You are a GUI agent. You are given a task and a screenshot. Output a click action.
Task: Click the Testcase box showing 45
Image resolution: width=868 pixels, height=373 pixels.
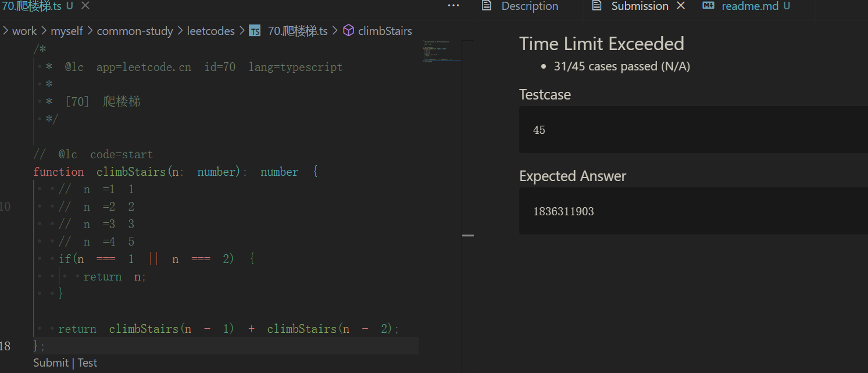coord(692,130)
